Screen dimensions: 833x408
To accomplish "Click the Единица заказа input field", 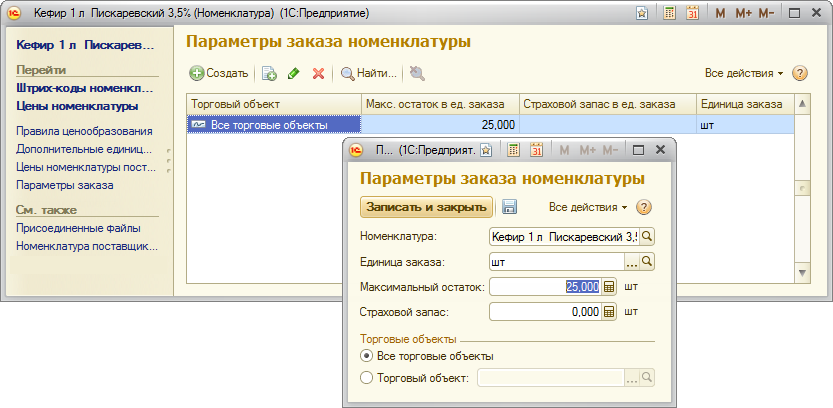I will point(557,262).
